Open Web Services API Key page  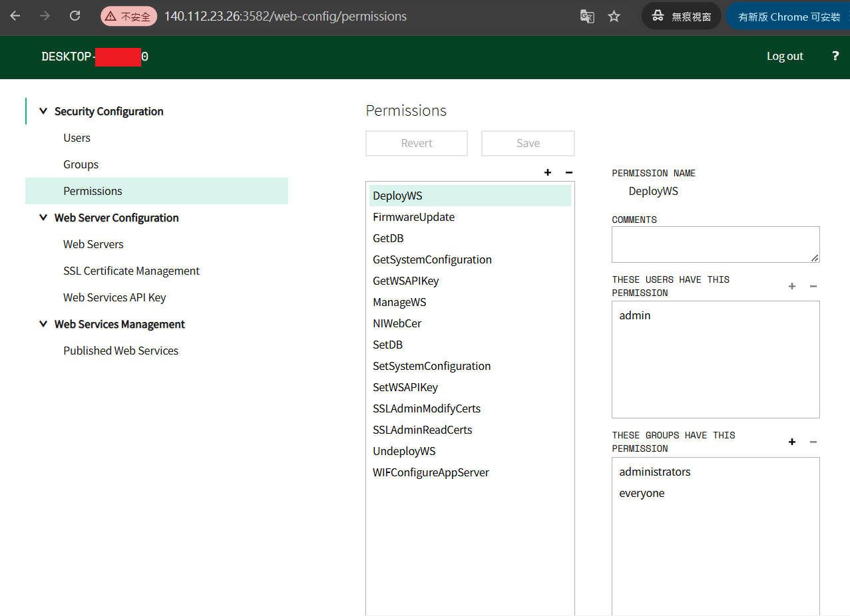coord(114,297)
